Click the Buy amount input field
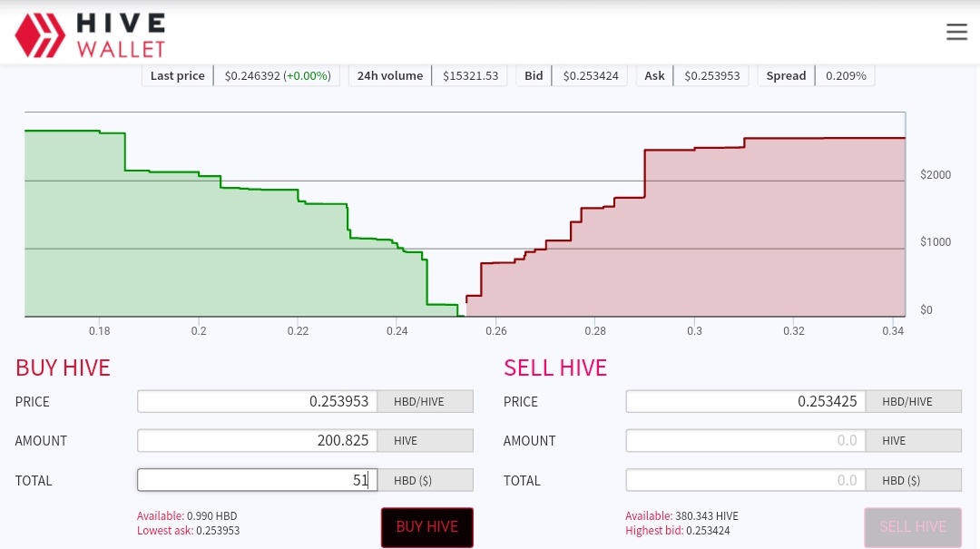The height and width of the screenshot is (549, 980). point(257,441)
